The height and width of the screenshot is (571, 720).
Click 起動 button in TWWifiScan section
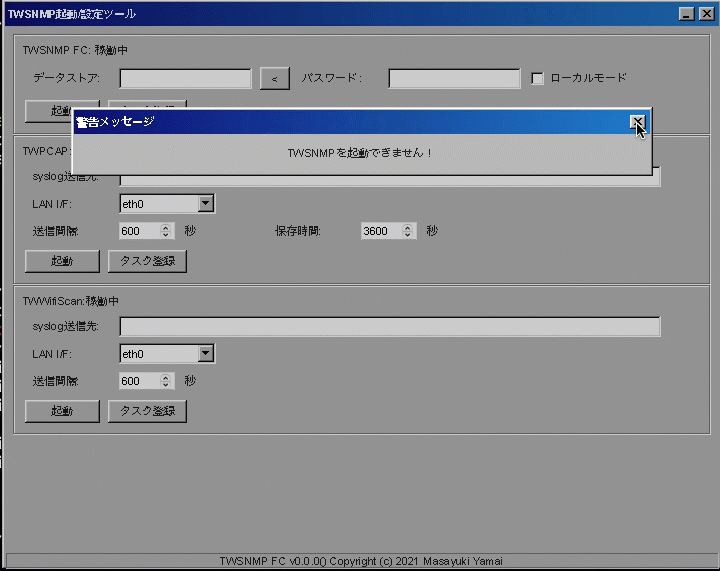pos(62,411)
